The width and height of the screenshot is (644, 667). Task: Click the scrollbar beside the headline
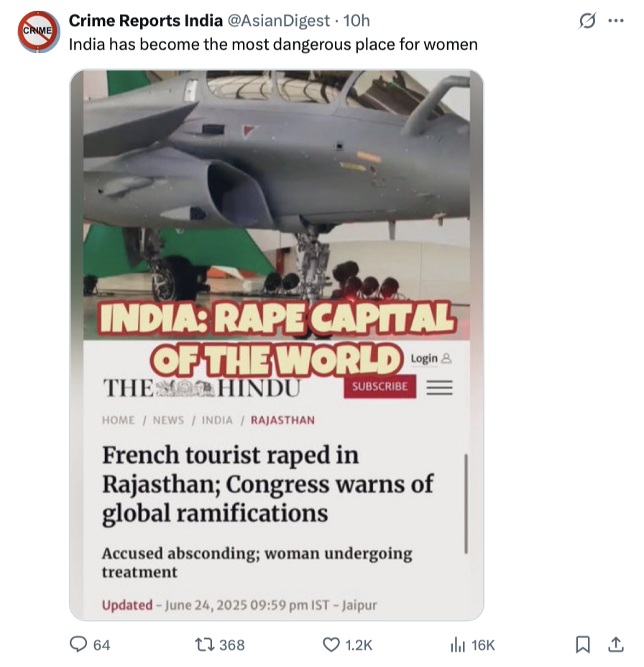(466, 504)
